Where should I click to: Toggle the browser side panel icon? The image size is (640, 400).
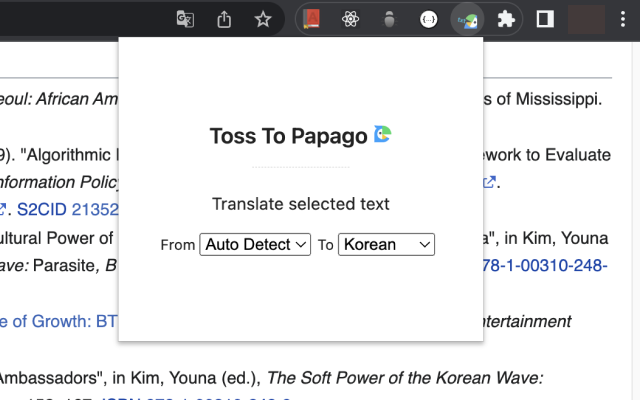click(545, 19)
